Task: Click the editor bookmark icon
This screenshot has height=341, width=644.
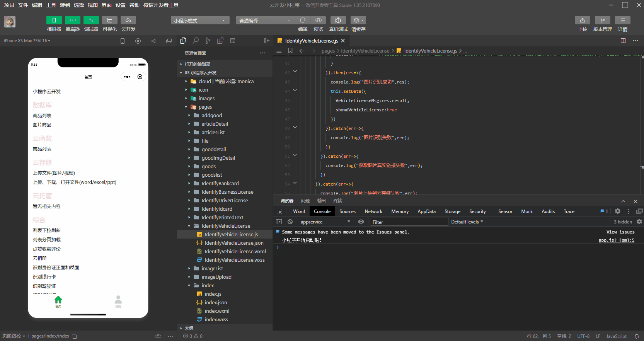Action: pos(290,51)
